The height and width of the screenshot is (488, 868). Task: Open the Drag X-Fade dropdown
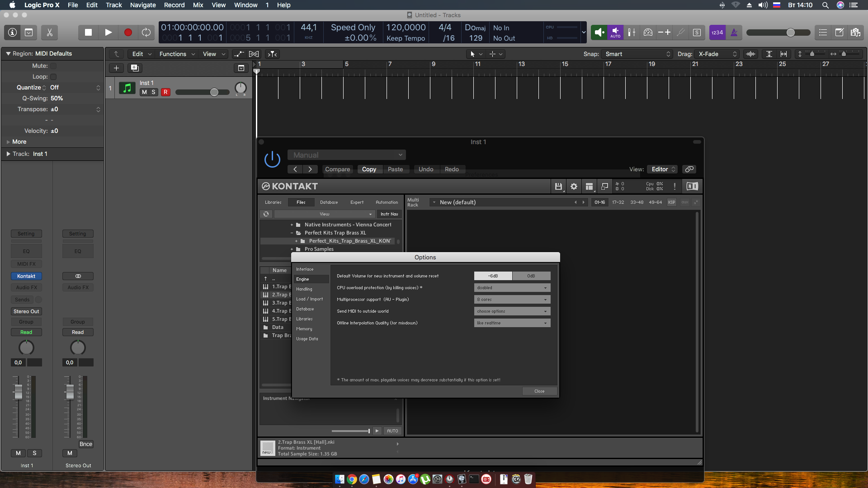717,54
